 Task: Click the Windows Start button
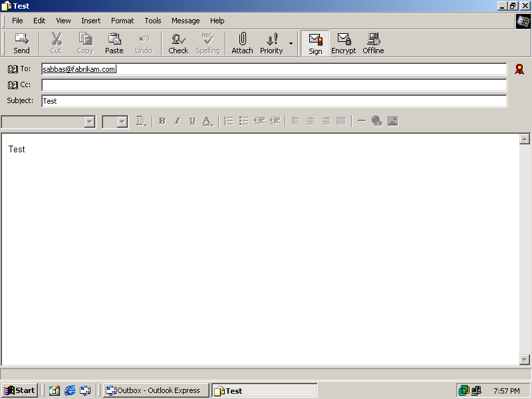click(x=19, y=390)
